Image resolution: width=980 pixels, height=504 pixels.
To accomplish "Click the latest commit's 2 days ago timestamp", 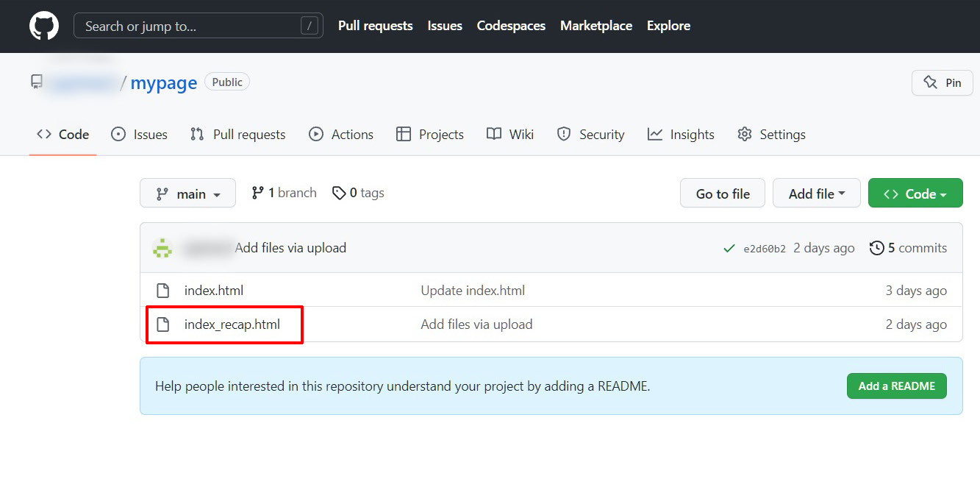I will coord(824,248).
